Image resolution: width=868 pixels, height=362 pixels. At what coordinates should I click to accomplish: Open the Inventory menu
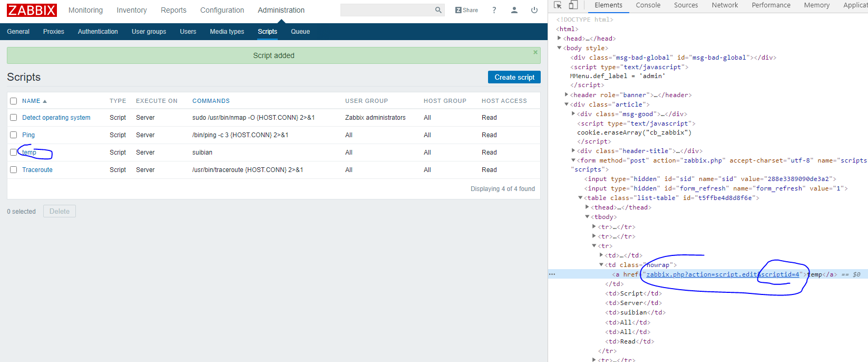click(132, 10)
